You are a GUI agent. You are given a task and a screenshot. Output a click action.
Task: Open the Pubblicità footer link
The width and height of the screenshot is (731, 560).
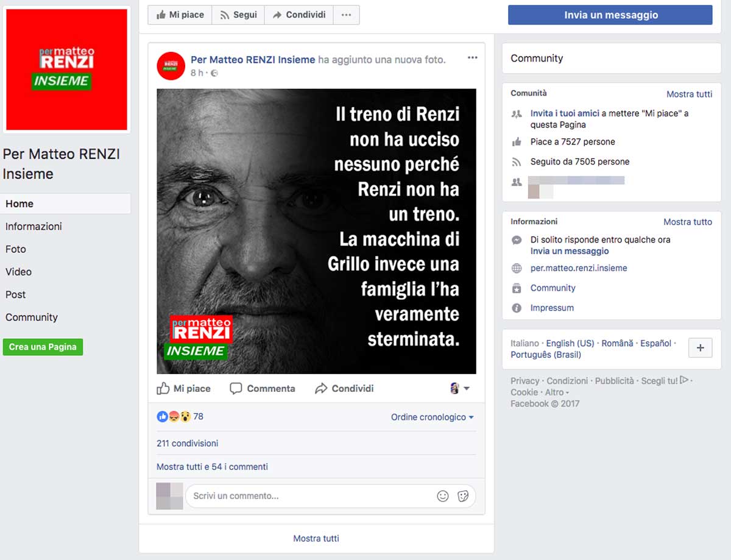tap(615, 381)
